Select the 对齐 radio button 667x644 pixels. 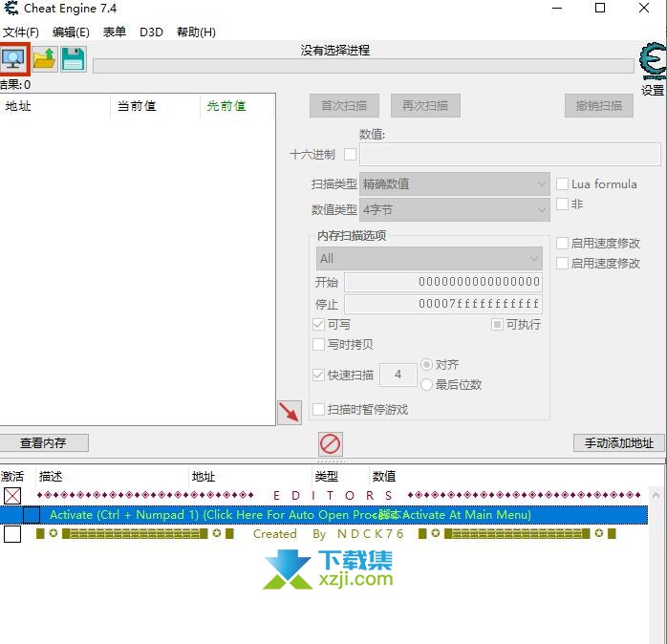pos(426,365)
